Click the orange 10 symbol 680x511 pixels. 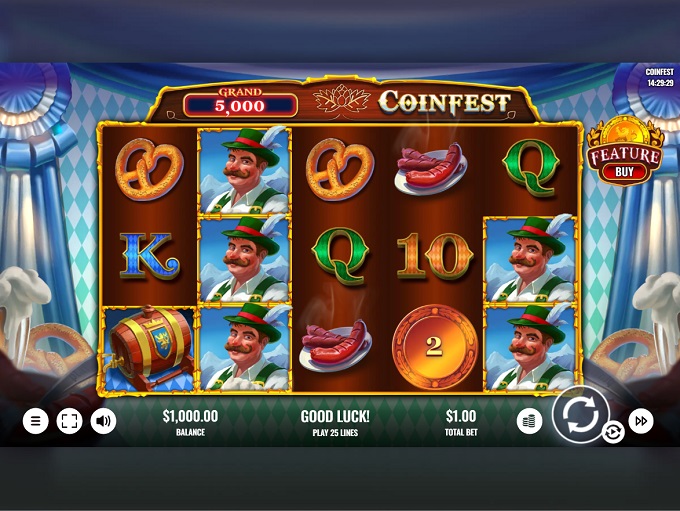click(435, 257)
